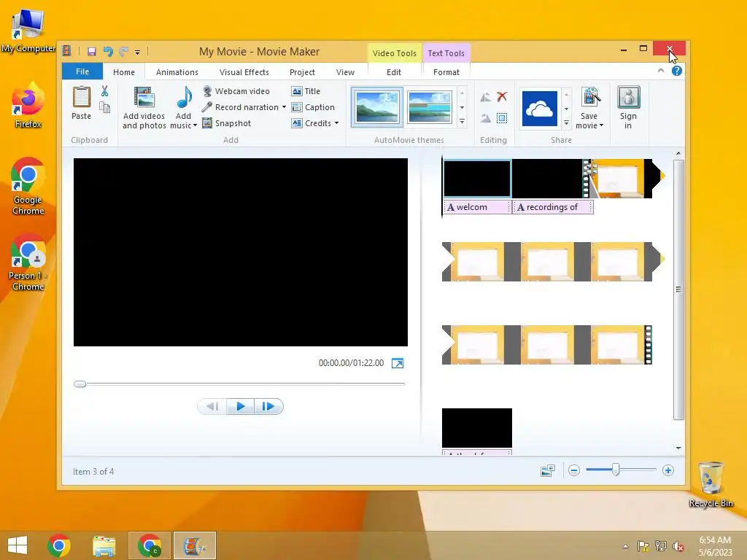747x560 pixels.
Task: Show next row of AutoMovie themes
Action: click(x=462, y=108)
